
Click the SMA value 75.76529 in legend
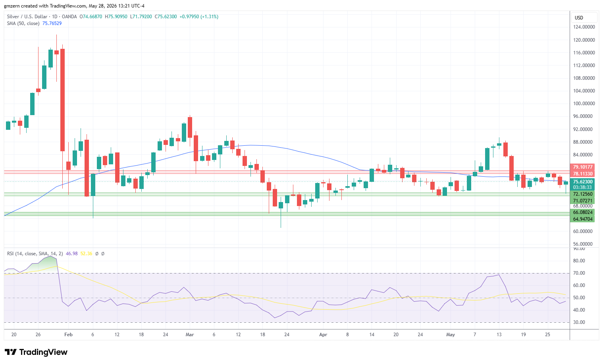coord(52,23)
